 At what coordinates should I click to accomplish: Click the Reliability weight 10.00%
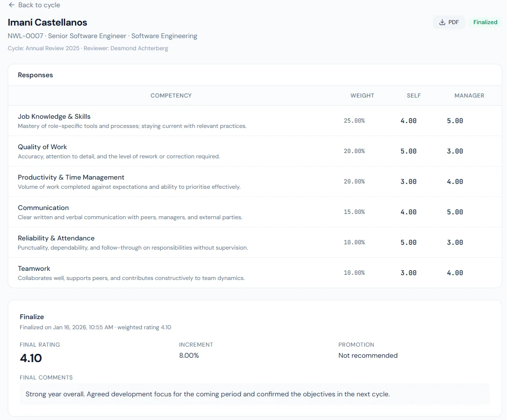354,242
